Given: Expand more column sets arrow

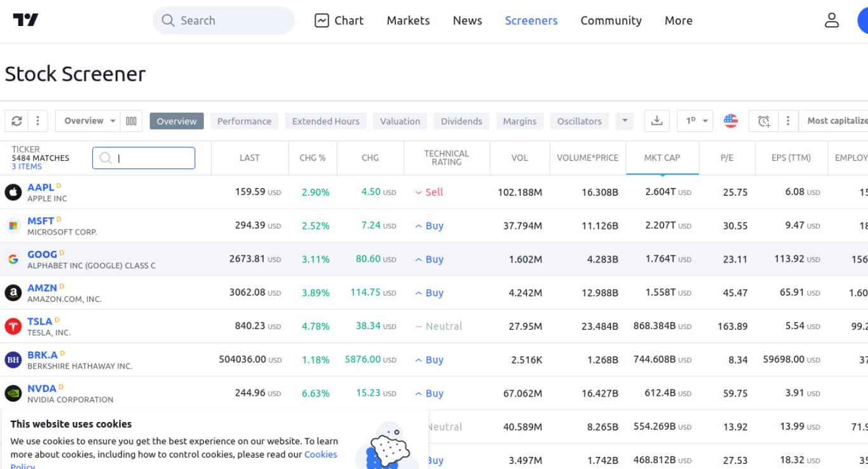Looking at the screenshot, I should tap(625, 121).
